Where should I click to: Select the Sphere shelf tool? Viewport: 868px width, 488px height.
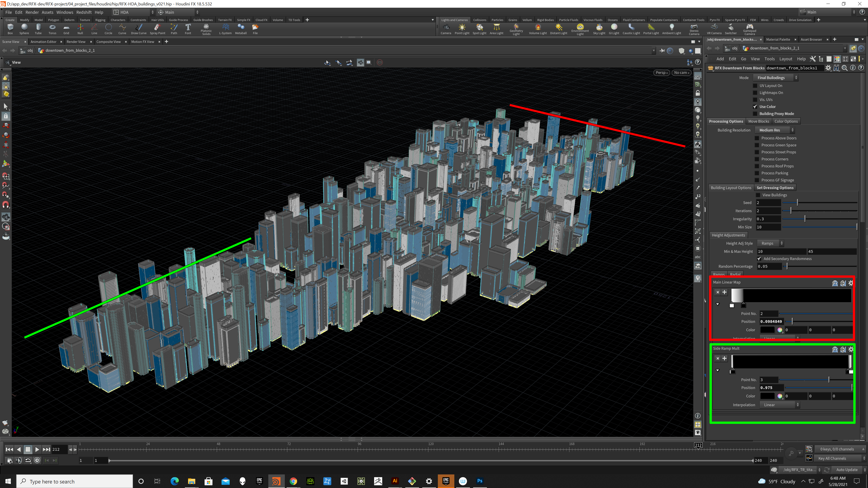24,29
